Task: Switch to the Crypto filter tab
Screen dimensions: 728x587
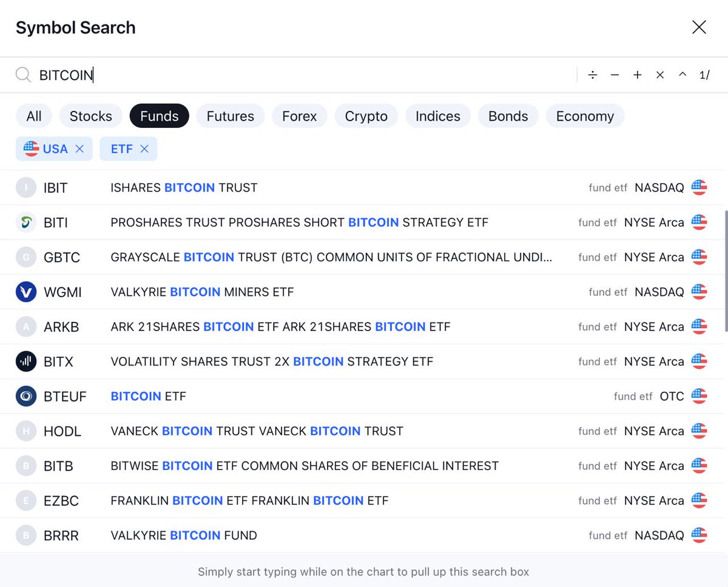Action: click(x=366, y=116)
